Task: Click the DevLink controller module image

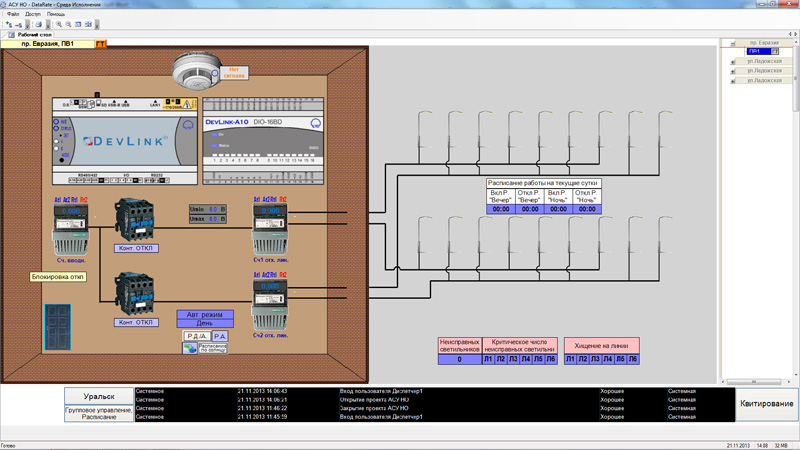Action: pyautogui.click(x=125, y=141)
